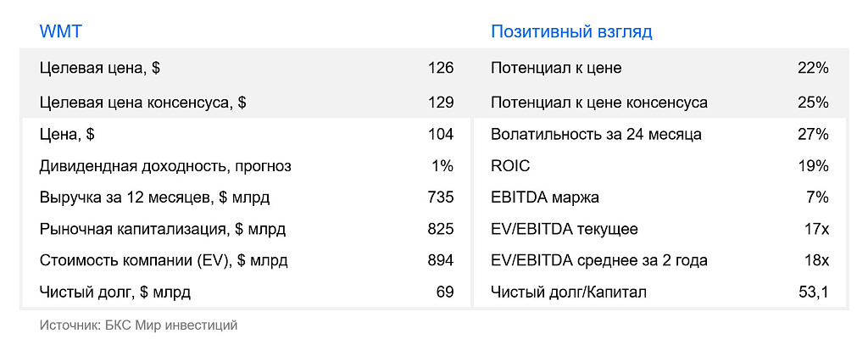Select Волатильность за 24 месяца label

[596, 135]
